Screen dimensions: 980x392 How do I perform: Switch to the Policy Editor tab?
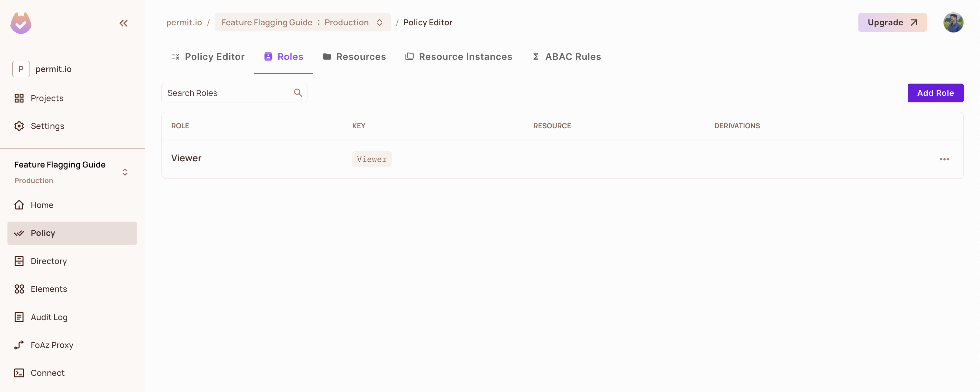[x=208, y=57]
